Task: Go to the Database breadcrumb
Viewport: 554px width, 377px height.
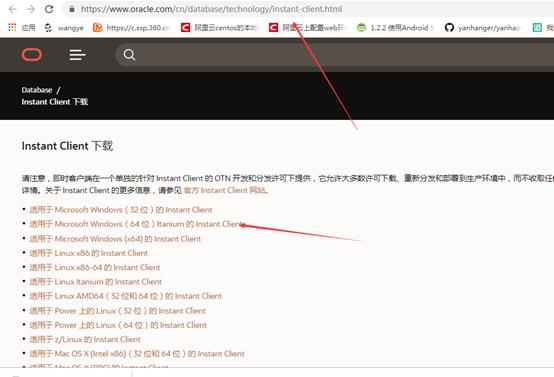Action: pyautogui.click(x=37, y=90)
